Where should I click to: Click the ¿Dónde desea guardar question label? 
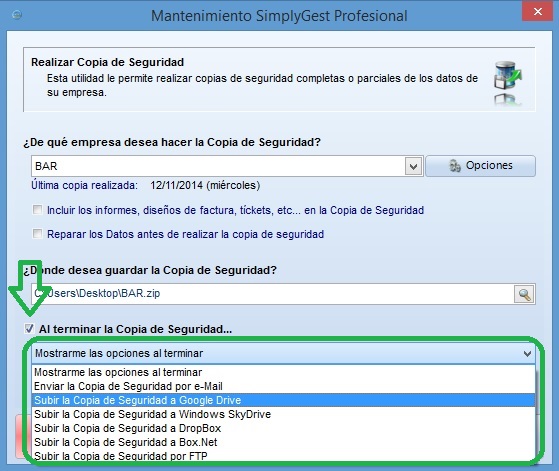pos(150,270)
